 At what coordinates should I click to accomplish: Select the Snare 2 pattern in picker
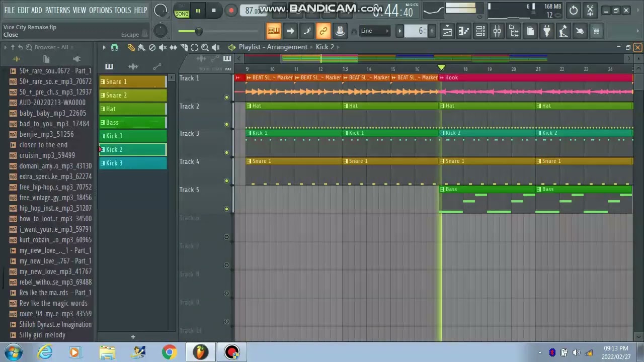[133, 95]
